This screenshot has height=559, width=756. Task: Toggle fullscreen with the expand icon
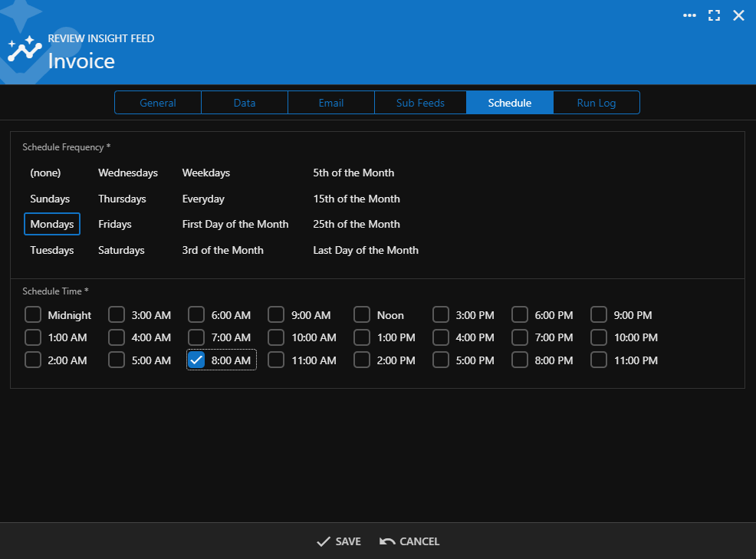pyautogui.click(x=714, y=15)
